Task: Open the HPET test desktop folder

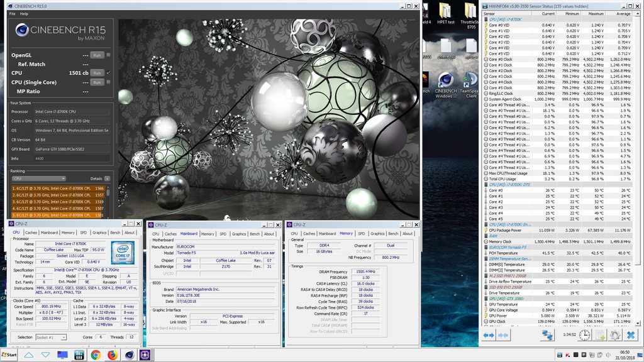Action: coord(446,14)
